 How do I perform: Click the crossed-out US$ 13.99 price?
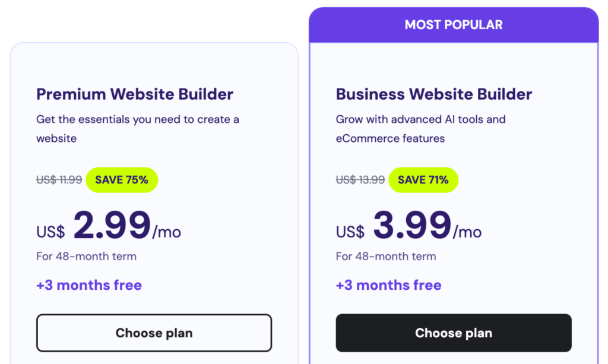pos(360,180)
